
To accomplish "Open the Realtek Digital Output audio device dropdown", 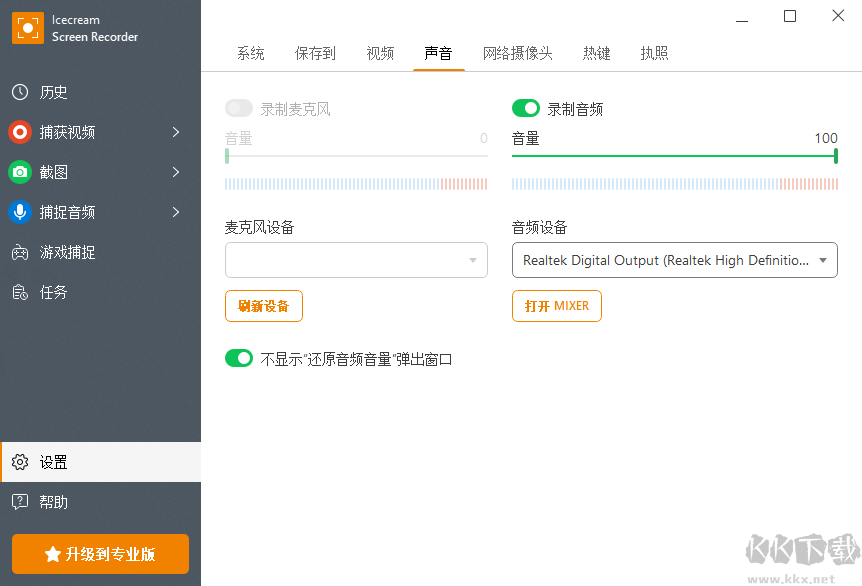I will tap(675, 260).
